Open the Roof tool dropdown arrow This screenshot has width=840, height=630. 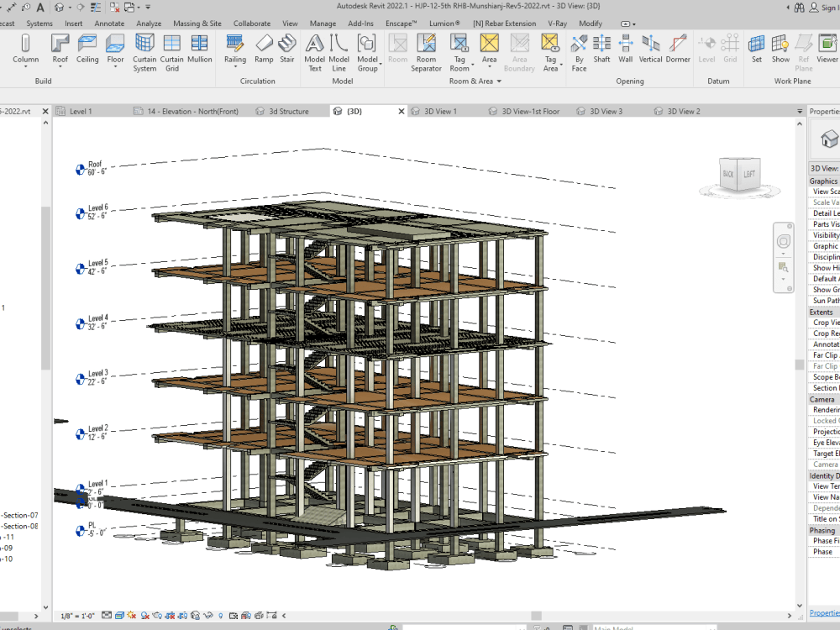[x=60, y=66]
